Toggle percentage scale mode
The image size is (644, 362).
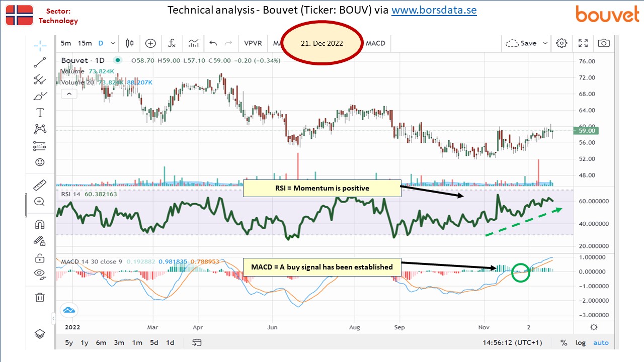tap(564, 342)
